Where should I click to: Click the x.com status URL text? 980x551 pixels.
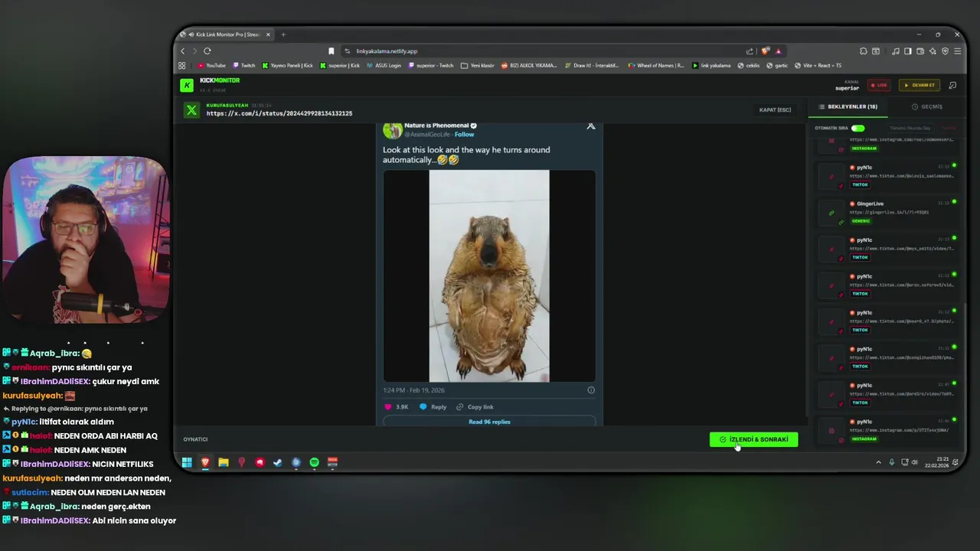279,113
